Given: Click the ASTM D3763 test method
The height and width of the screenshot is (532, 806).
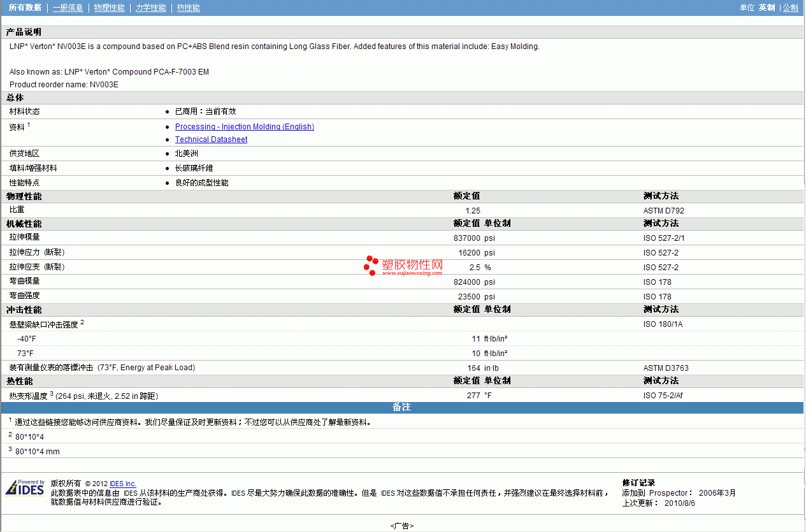Looking at the screenshot, I should click(666, 368).
